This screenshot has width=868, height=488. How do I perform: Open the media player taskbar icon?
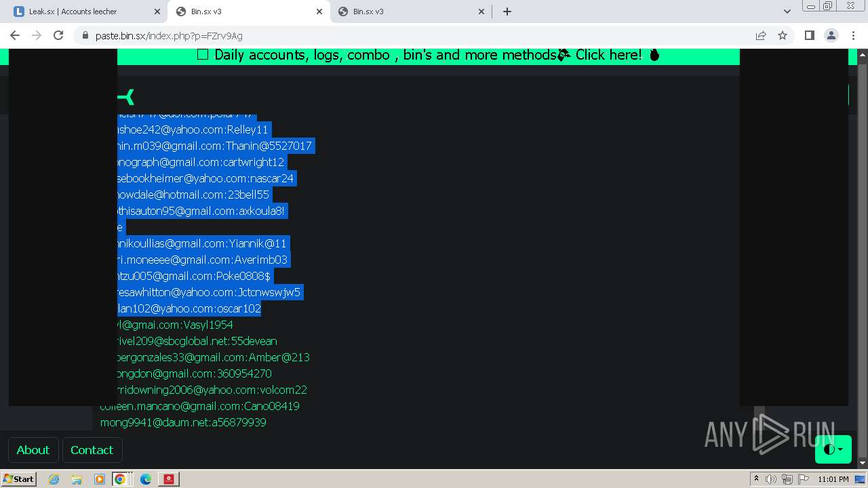point(99,479)
